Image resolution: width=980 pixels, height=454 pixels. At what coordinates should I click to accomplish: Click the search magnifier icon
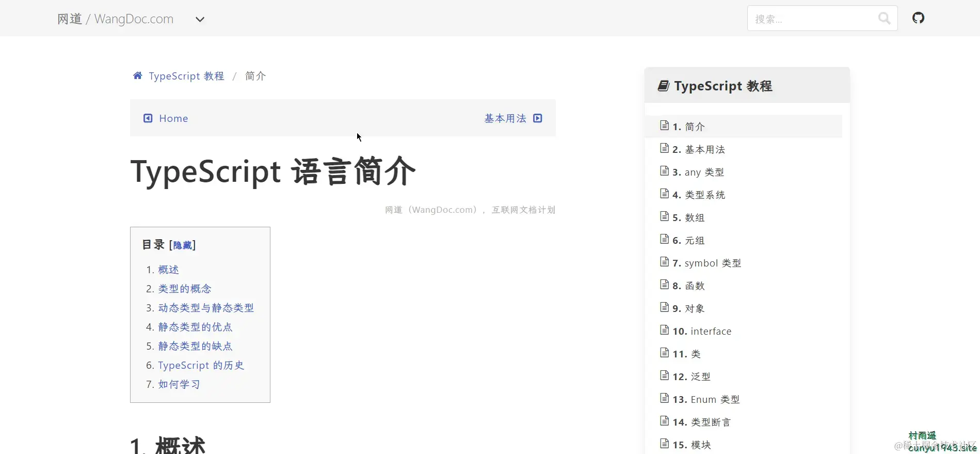(x=884, y=19)
